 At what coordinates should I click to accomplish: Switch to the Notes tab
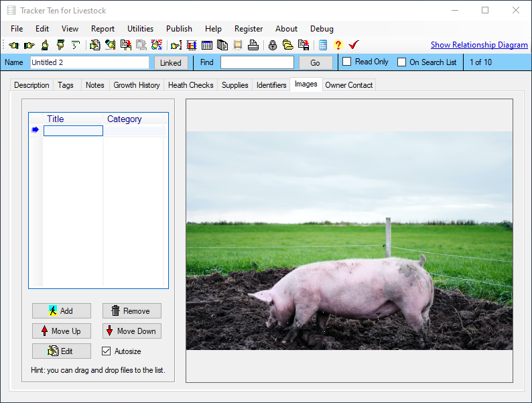click(x=95, y=85)
